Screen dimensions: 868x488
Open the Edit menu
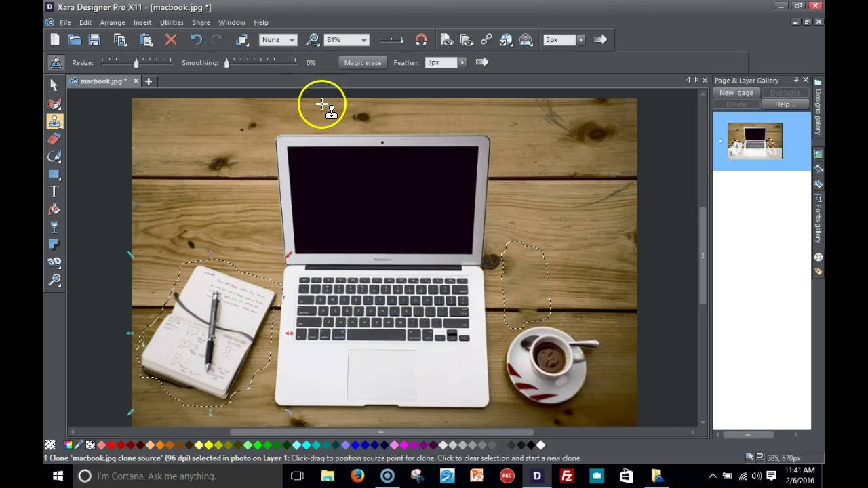tap(85, 22)
